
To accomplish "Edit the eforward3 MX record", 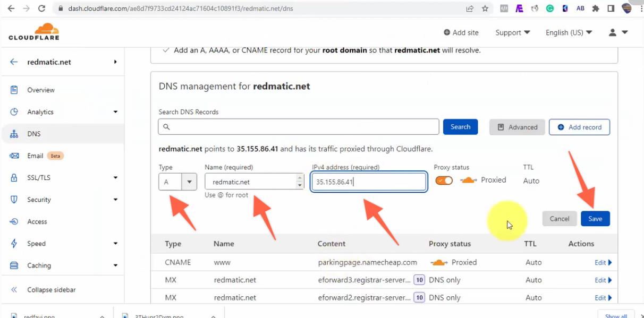I will 603,280.
